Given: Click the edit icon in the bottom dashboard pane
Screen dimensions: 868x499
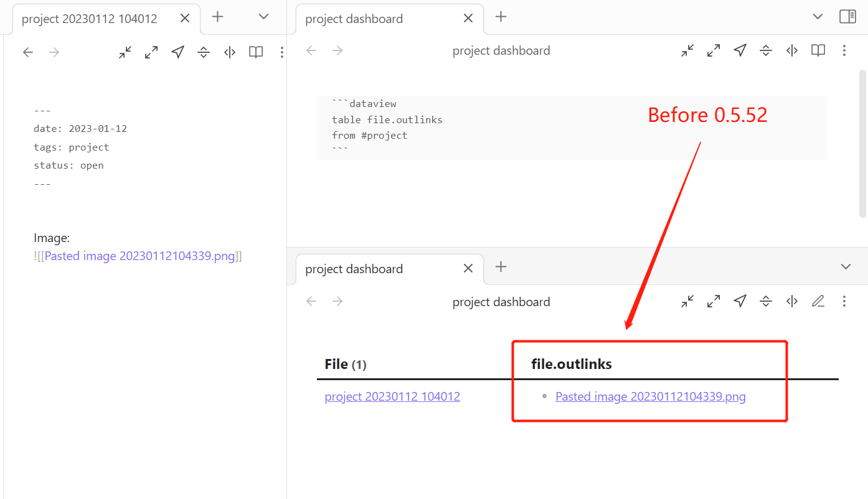Looking at the screenshot, I should click(818, 301).
